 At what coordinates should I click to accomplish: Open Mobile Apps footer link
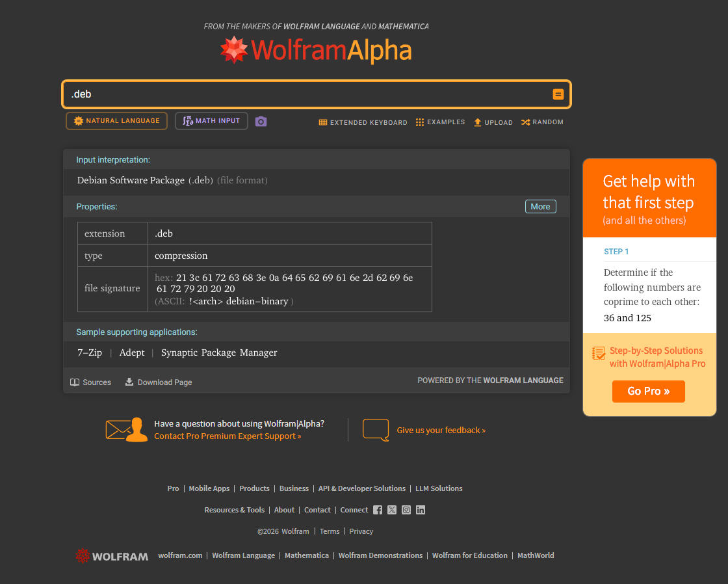tap(209, 488)
